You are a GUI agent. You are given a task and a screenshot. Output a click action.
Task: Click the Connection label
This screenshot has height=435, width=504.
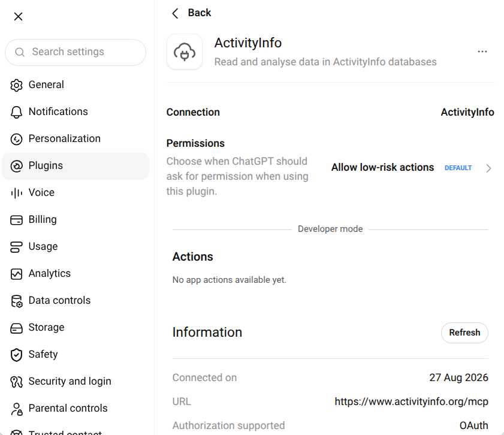tap(193, 113)
